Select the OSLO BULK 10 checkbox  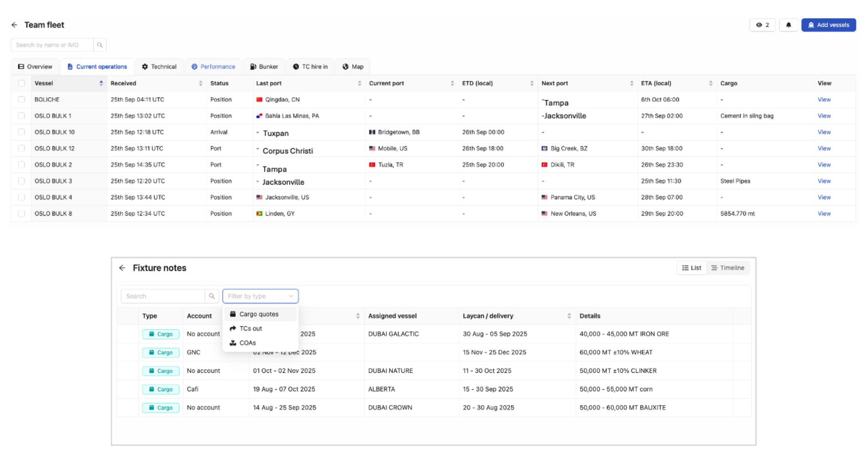click(21, 132)
